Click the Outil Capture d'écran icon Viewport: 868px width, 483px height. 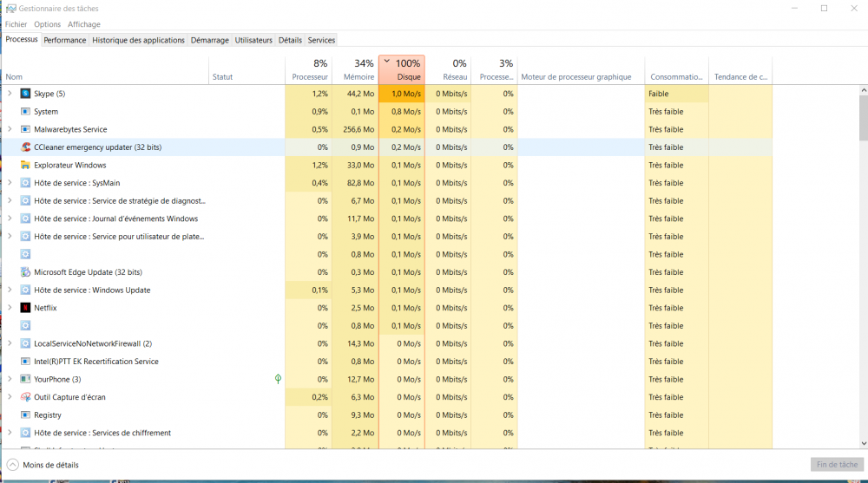tap(25, 396)
